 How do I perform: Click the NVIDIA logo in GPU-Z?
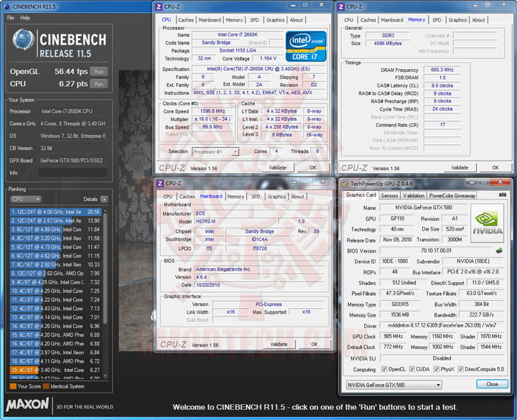[x=487, y=223]
